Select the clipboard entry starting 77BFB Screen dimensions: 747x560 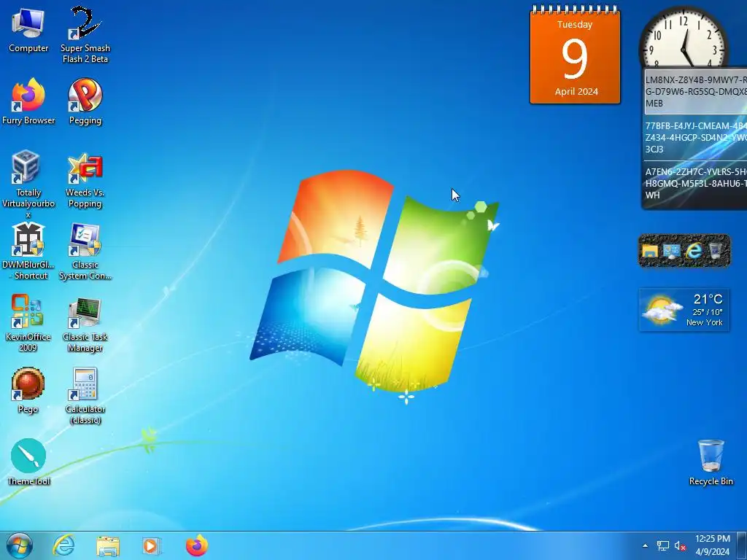click(696, 138)
